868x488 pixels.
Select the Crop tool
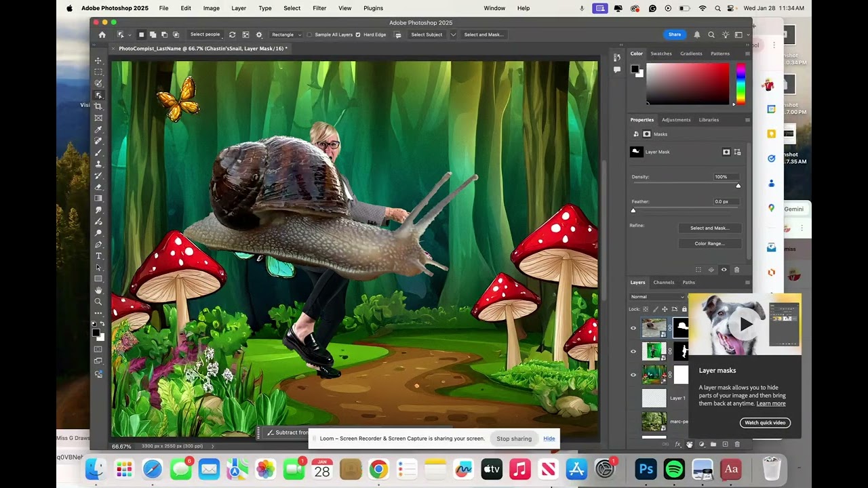coord(98,106)
